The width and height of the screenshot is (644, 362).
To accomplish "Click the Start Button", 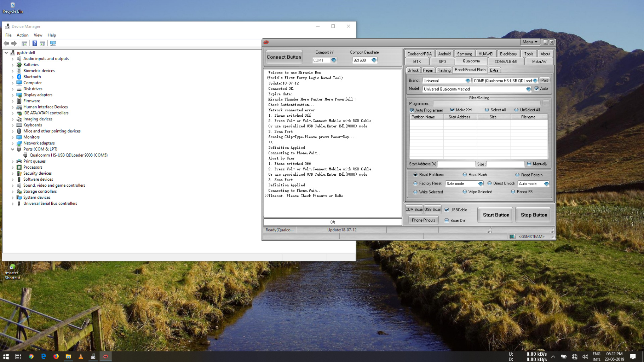I will tap(496, 215).
